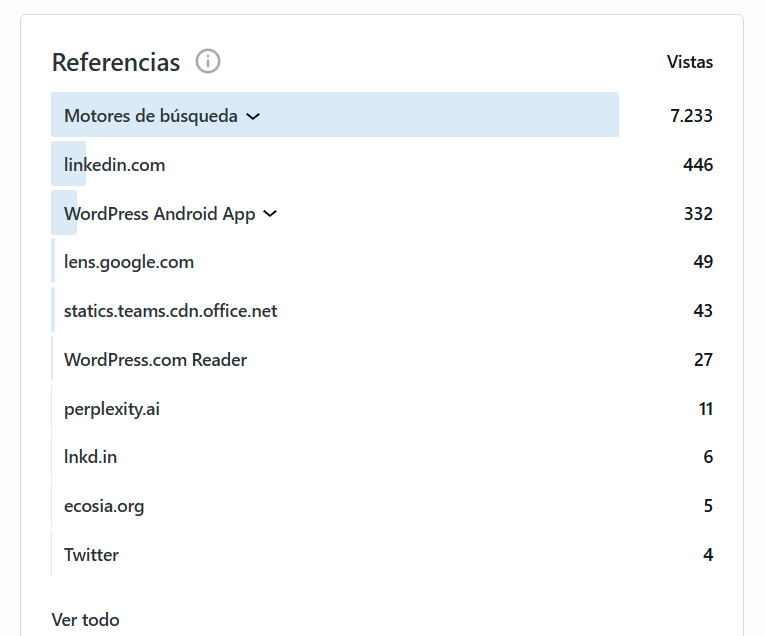Image resolution: width=765 pixels, height=636 pixels.
Task: Open the perplexity.ai referrer
Action: [112, 409]
